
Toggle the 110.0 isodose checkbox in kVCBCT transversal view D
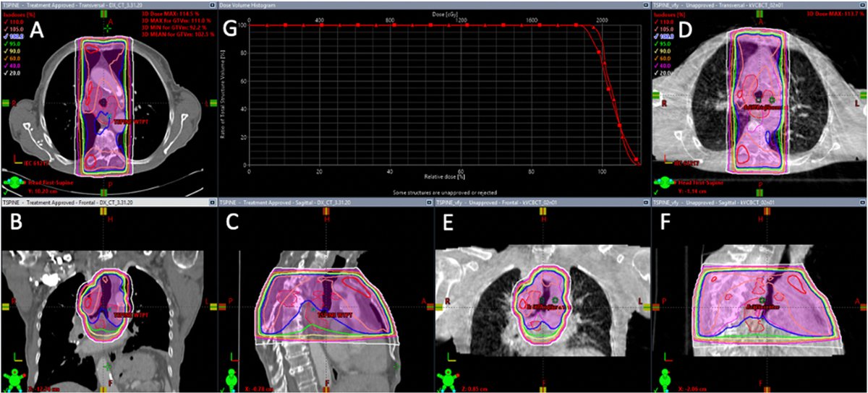coord(655,22)
